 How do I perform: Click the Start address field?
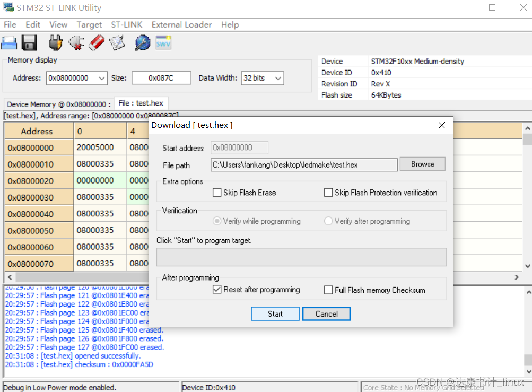(239, 147)
